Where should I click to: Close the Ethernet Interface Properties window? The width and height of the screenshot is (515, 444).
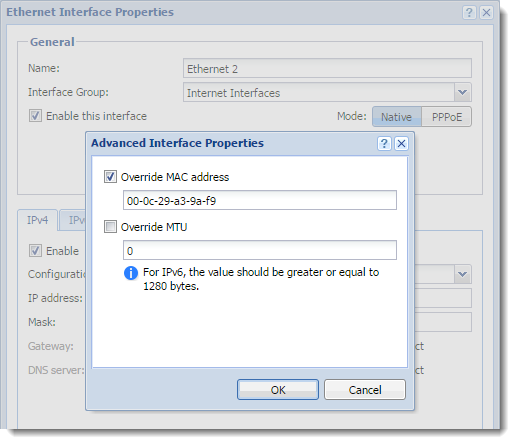pyautogui.click(x=486, y=13)
